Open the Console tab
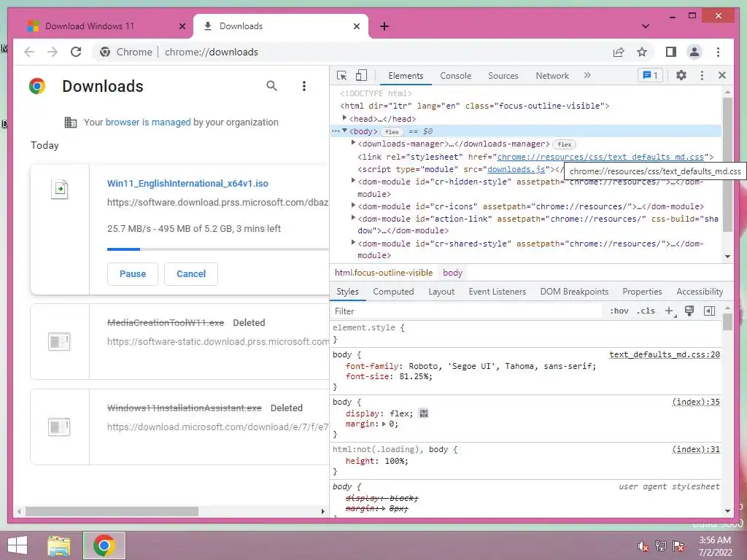The image size is (747, 560). [x=455, y=76]
